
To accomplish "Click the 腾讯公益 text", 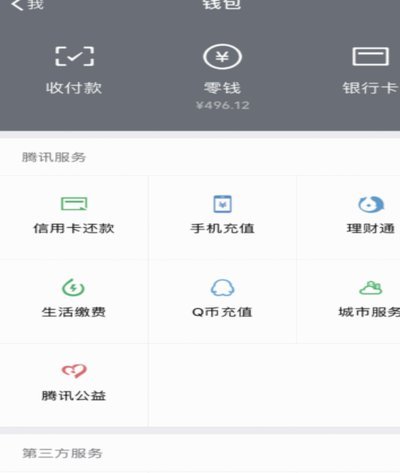I will tap(74, 396).
